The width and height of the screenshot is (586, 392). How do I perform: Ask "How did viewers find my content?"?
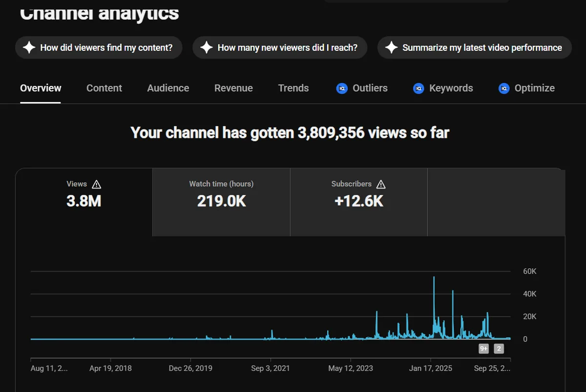[99, 47]
